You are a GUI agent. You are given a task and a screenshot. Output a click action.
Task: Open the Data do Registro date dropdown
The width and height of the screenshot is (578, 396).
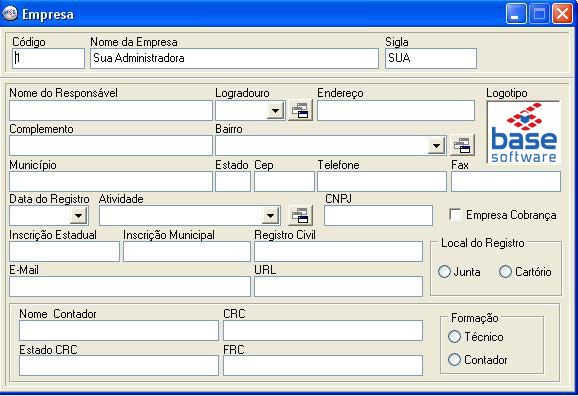coord(79,215)
